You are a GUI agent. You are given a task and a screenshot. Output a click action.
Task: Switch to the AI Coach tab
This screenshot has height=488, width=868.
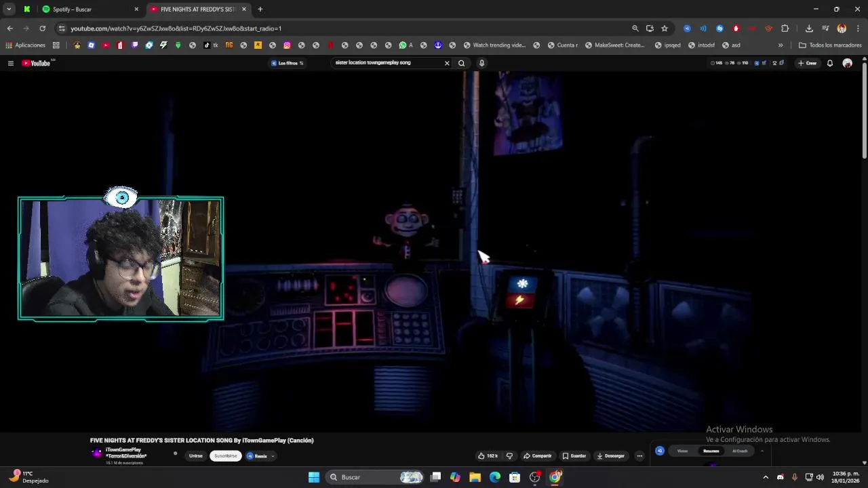740,451
